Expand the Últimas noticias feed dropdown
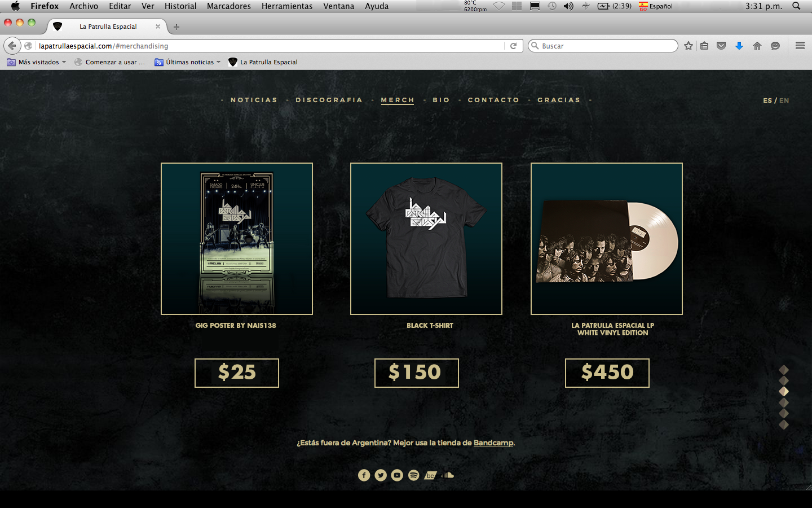This screenshot has height=508, width=812. tap(188, 62)
